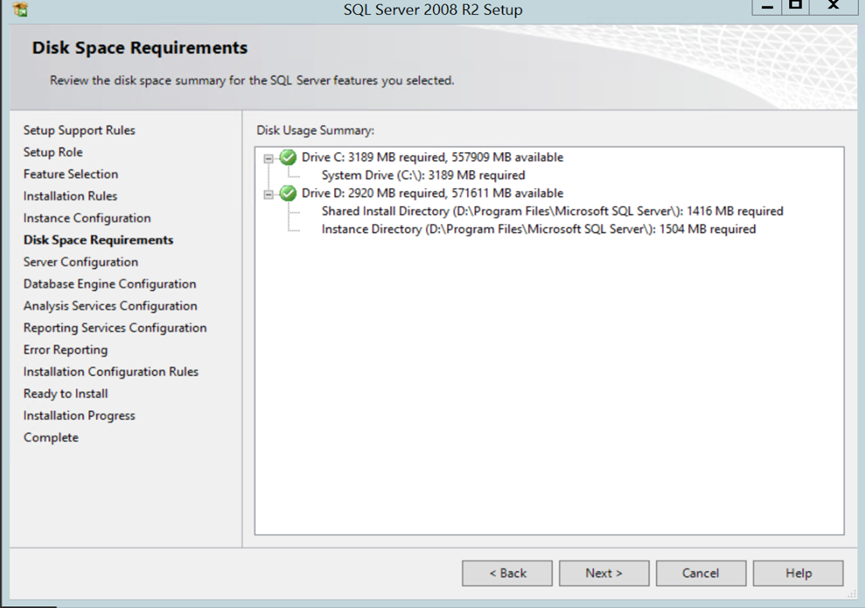Open the Server Configuration step
The height and width of the screenshot is (608, 865).
(x=81, y=262)
